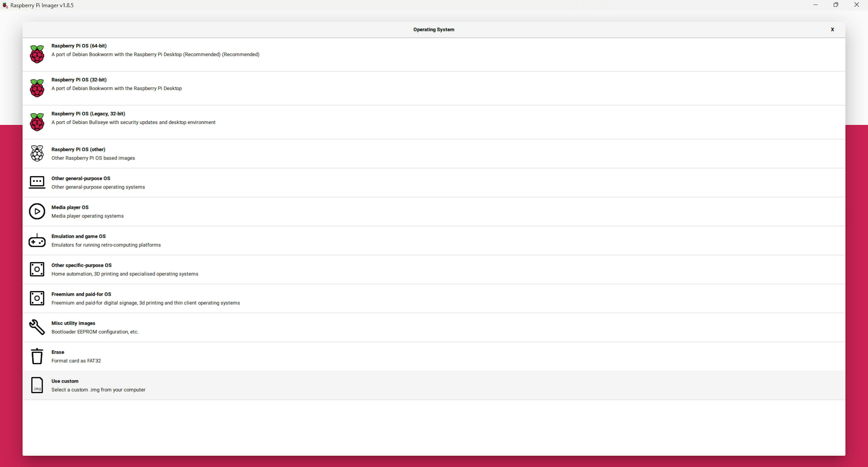The image size is (868, 467).
Task: Close the Raspberry Pi Imager window
Action: 856,5
